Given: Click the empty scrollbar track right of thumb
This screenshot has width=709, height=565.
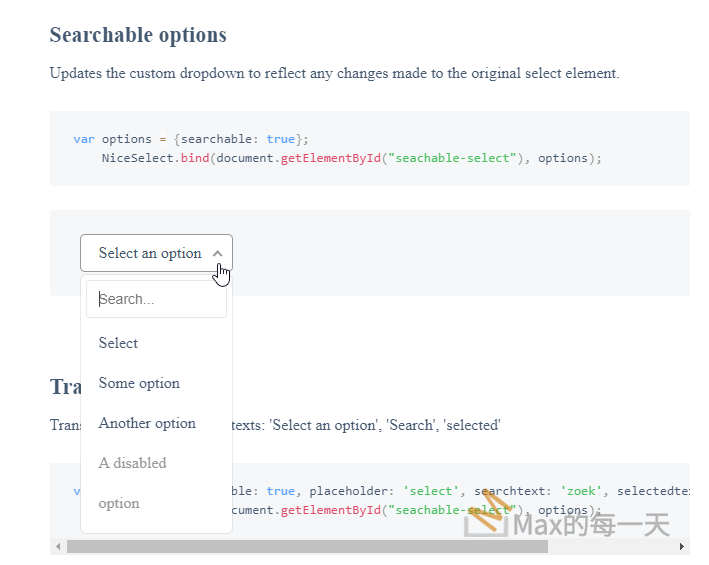Looking at the screenshot, I should tap(610, 547).
